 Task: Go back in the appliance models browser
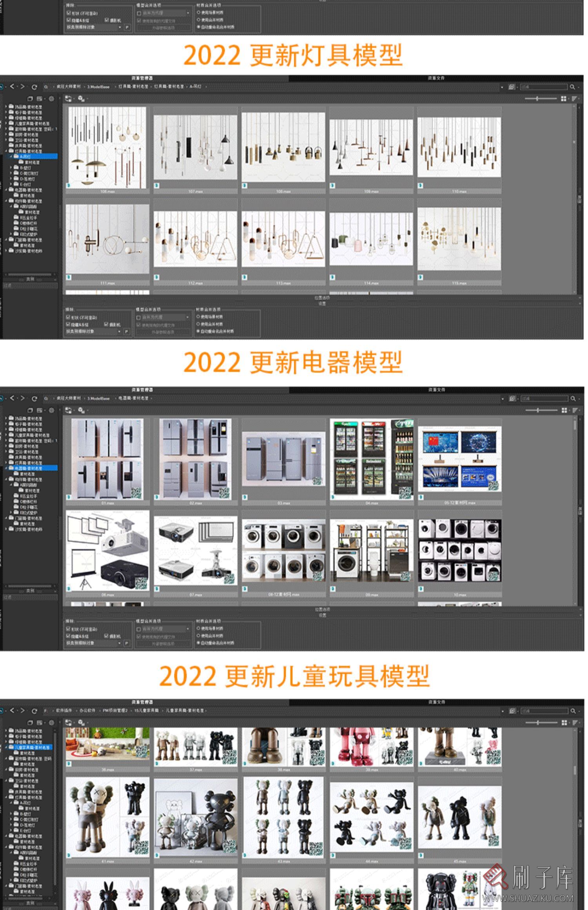tap(12, 398)
